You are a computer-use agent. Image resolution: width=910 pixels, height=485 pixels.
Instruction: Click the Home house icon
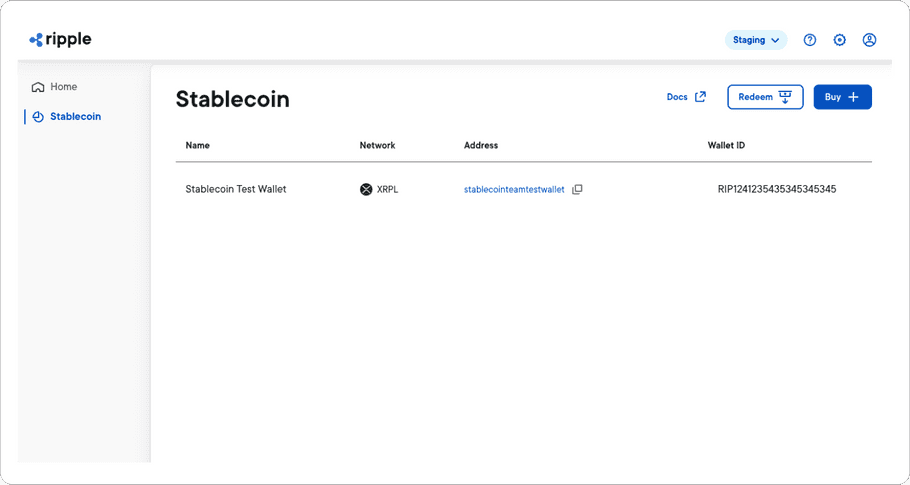click(38, 87)
